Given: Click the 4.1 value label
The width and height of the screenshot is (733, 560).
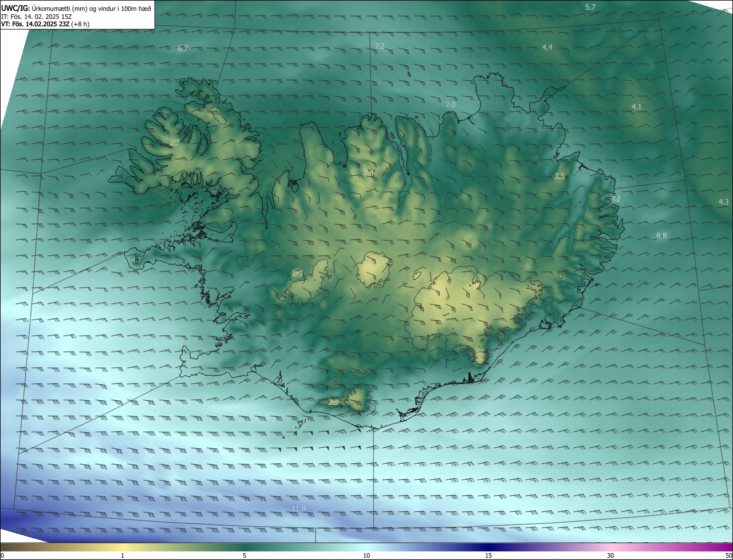Looking at the screenshot, I should point(637,107).
